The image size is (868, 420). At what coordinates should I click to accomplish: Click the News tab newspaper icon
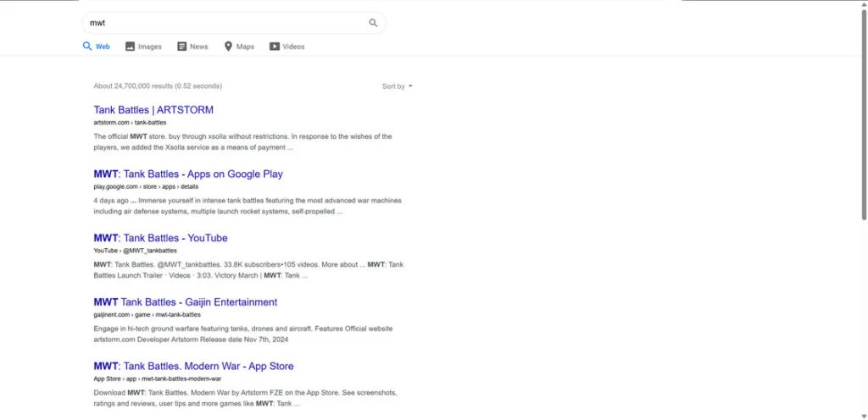[181, 47]
